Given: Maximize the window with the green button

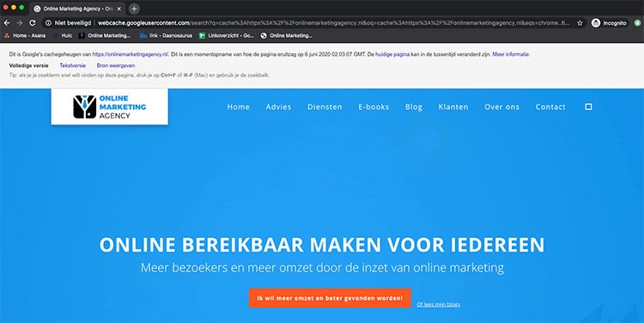Looking at the screenshot, I should [x=21, y=8].
